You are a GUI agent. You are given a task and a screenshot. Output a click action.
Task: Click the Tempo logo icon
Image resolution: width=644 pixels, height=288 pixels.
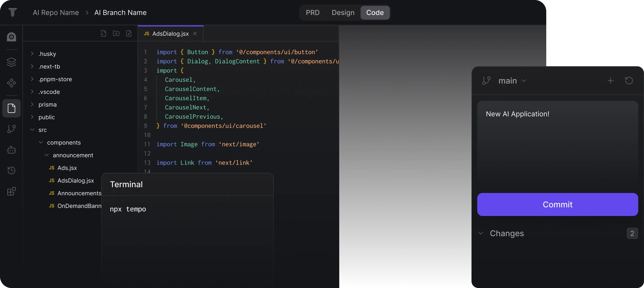click(x=12, y=12)
